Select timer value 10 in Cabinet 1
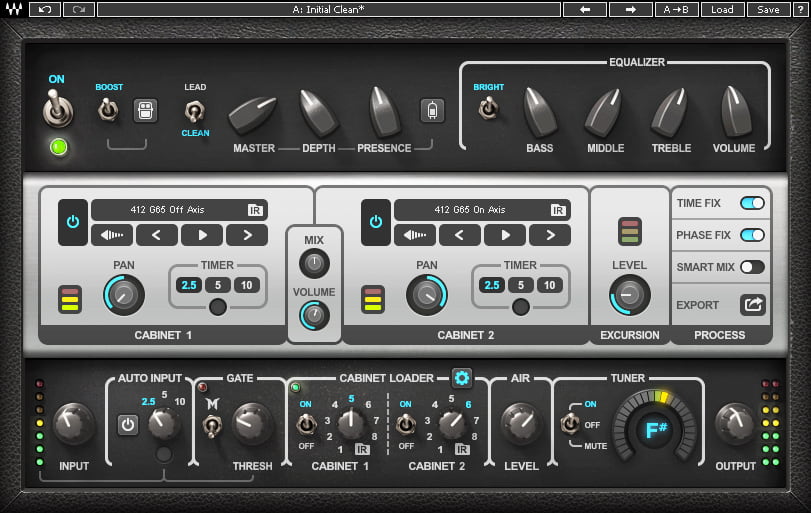This screenshot has width=811, height=513. [247, 285]
